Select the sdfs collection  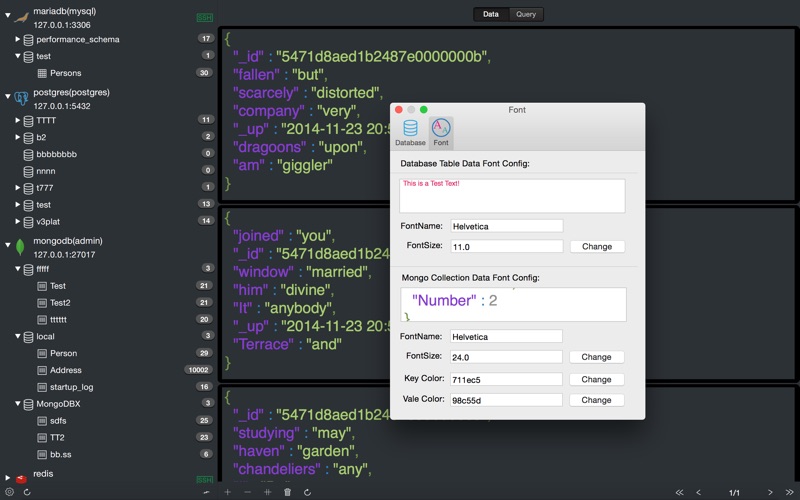pos(58,420)
